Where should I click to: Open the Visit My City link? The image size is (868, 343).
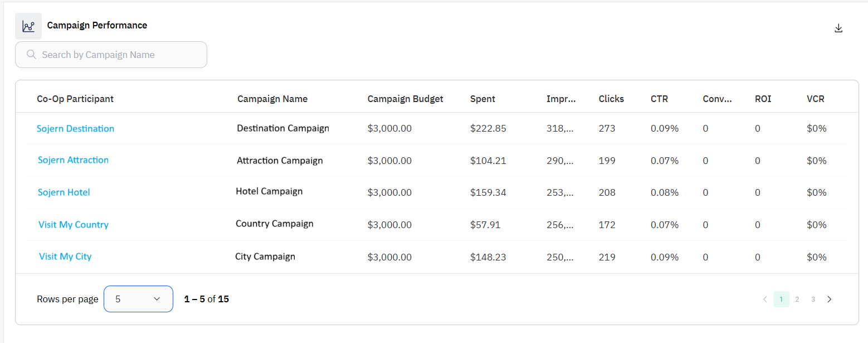(65, 257)
